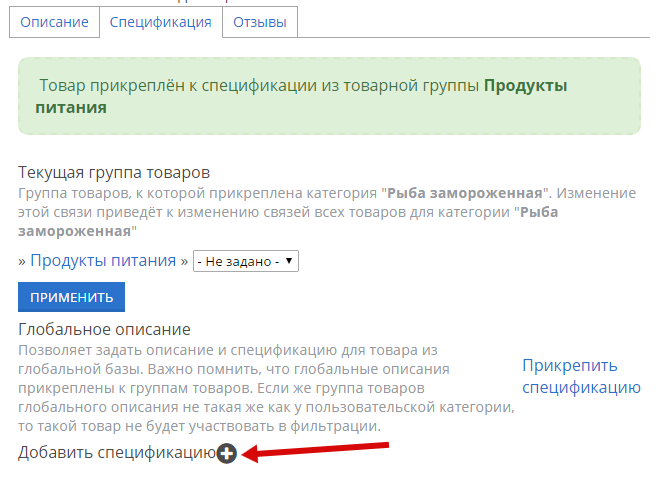Click the Добавить спецификацию label
The width and height of the screenshot is (669, 481).
pos(117,454)
